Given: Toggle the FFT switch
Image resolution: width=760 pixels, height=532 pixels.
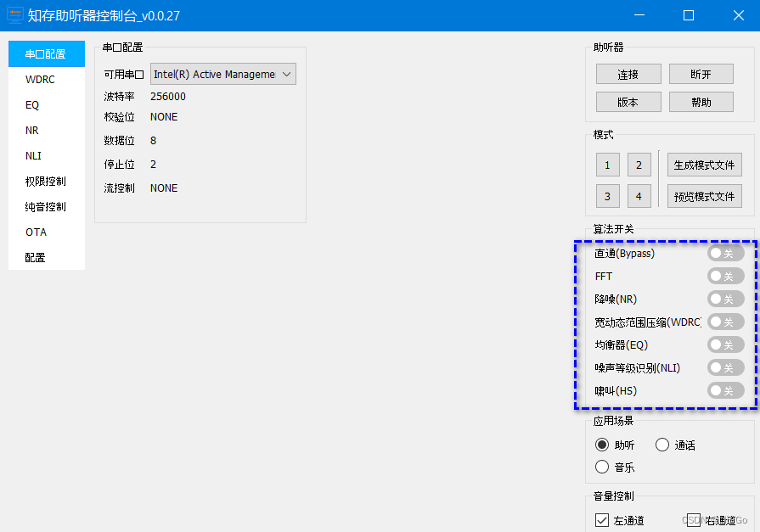Looking at the screenshot, I should point(725,276).
